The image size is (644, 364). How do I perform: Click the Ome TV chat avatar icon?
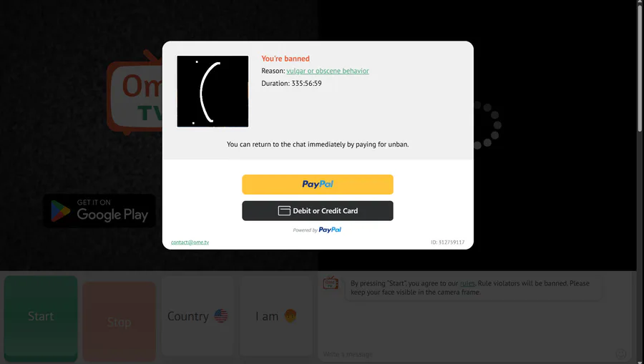[x=331, y=282]
